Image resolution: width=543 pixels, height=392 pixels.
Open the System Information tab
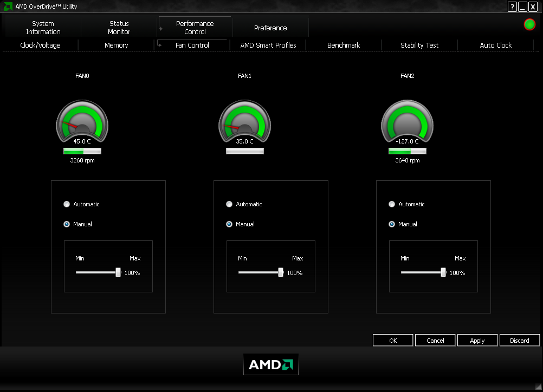point(43,27)
